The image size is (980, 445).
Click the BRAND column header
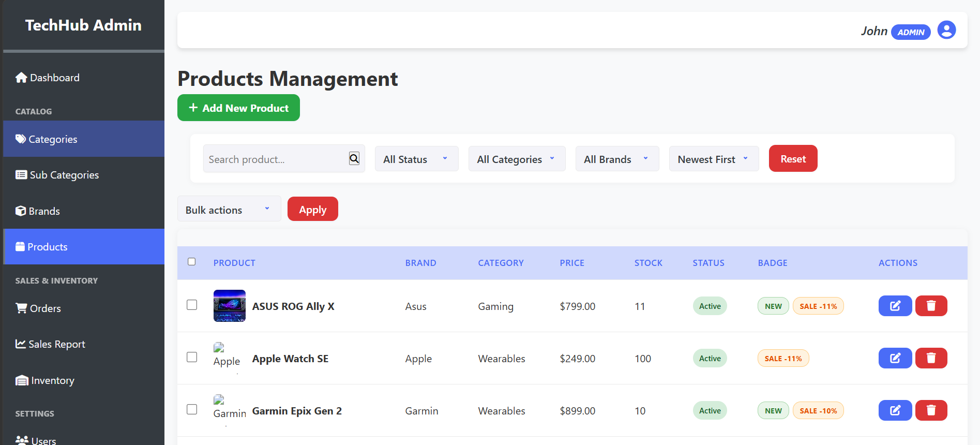pos(421,263)
